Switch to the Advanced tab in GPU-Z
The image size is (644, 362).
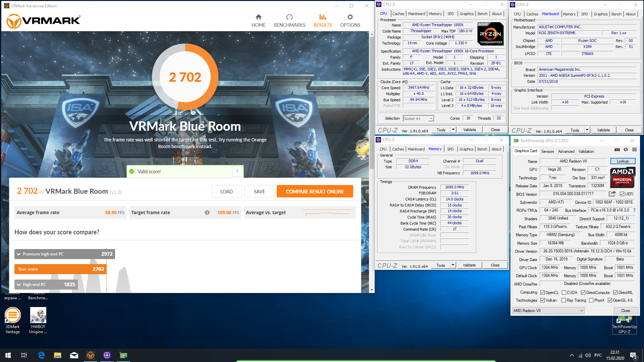566,152
